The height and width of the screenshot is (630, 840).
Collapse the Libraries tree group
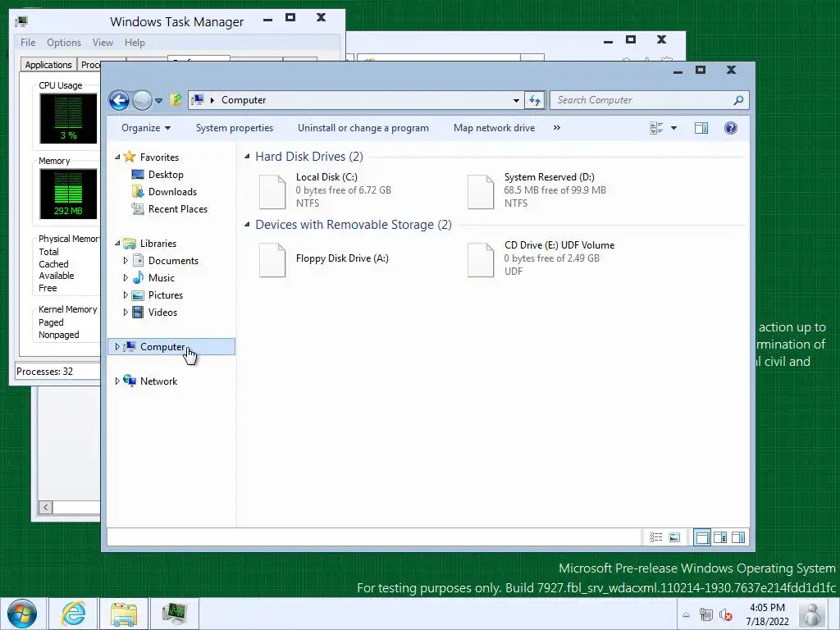coord(117,243)
